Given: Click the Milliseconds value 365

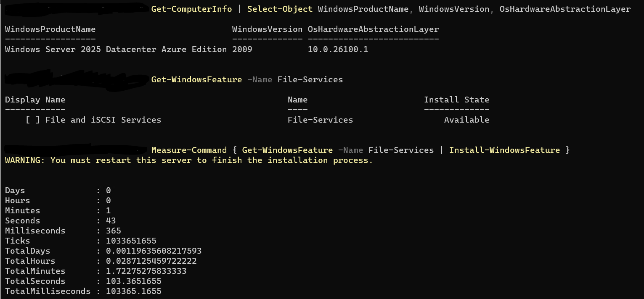Looking at the screenshot, I should (x=113, y=231).
